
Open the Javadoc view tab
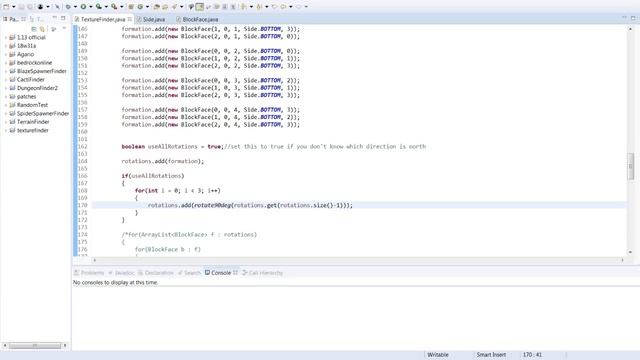click(121, 273)
